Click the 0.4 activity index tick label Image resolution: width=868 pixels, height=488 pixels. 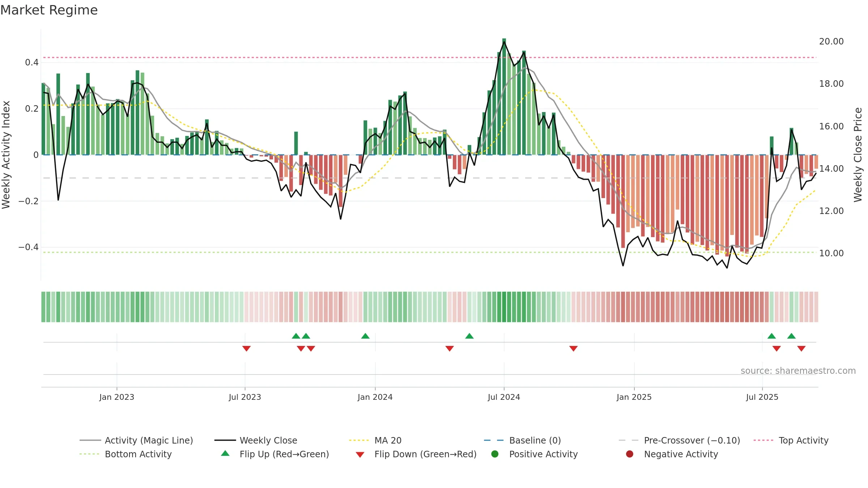(x=31, y=63)
